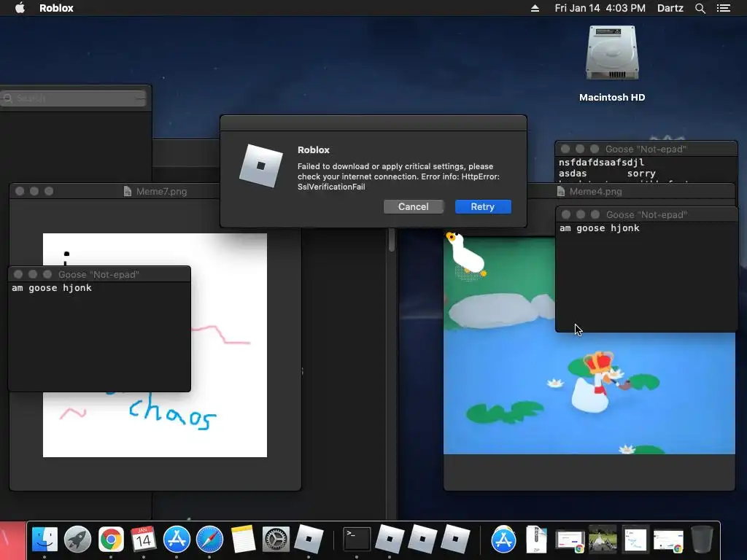
Task: Click the date and time in menu bar
Action: coord(600,8)
